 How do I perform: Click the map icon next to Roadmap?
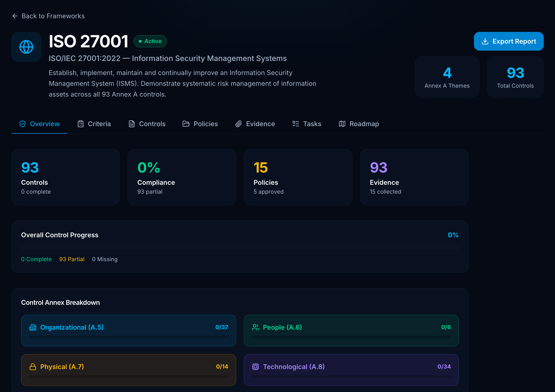[342, 124]
